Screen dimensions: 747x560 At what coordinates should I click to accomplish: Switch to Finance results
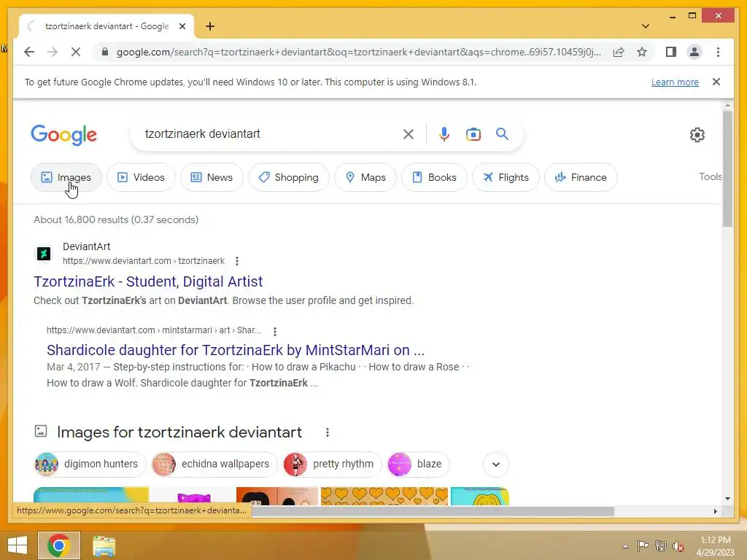(581, 177)
